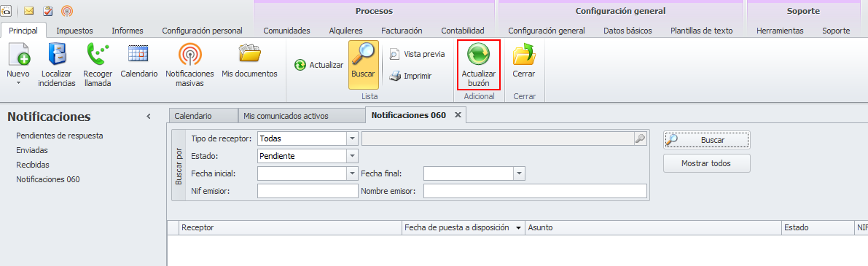Open Configuración personal tab
This screenshot has height=266, width=868.
202,31
